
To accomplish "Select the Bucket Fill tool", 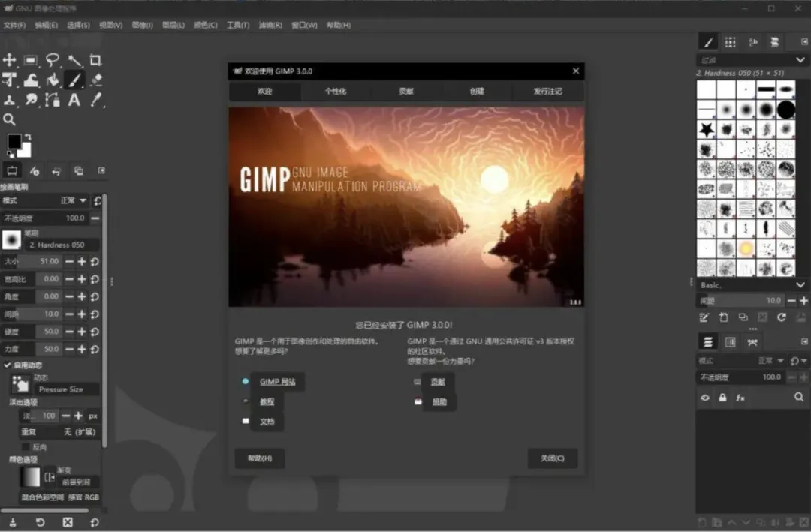I will coord(53,80).
